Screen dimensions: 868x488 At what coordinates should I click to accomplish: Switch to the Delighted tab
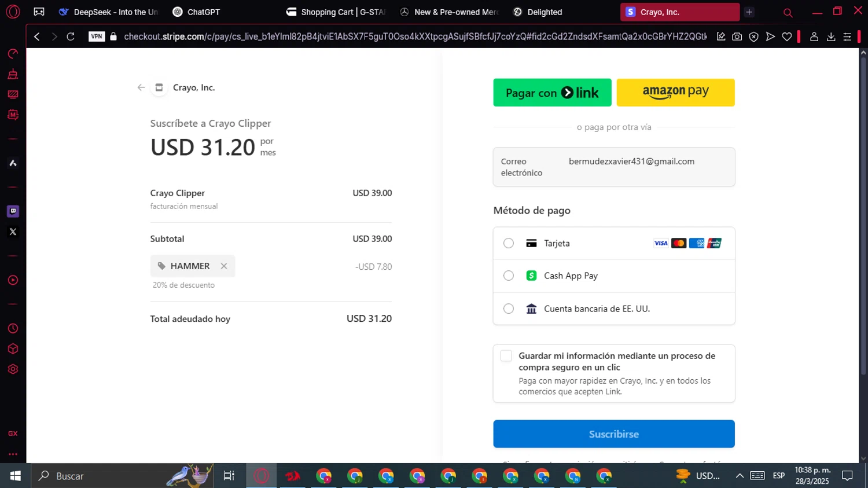[562, 12]
